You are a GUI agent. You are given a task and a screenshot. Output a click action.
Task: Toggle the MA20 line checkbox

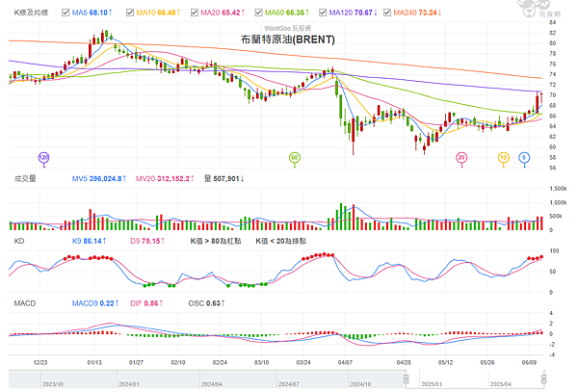pos(195,13)
